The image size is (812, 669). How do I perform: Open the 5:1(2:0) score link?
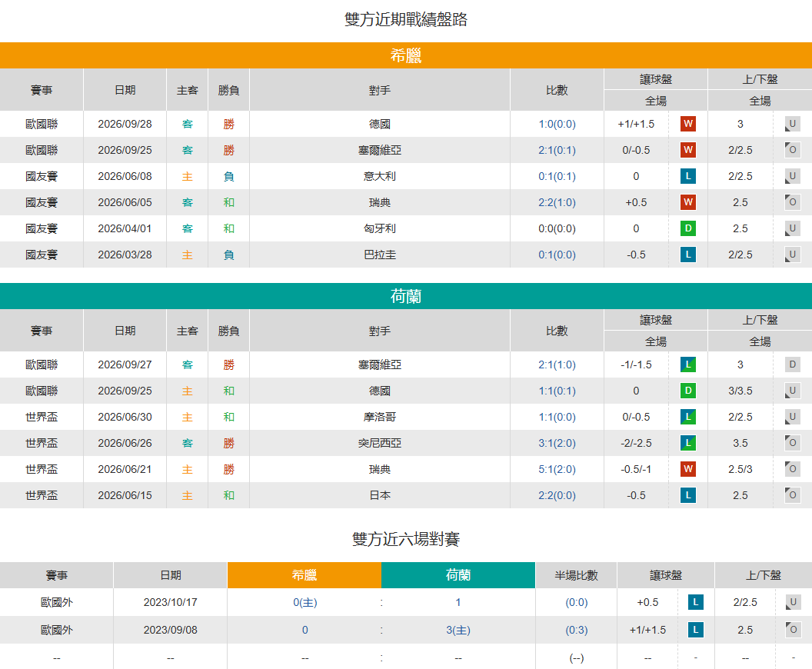[x=557, y=470]
